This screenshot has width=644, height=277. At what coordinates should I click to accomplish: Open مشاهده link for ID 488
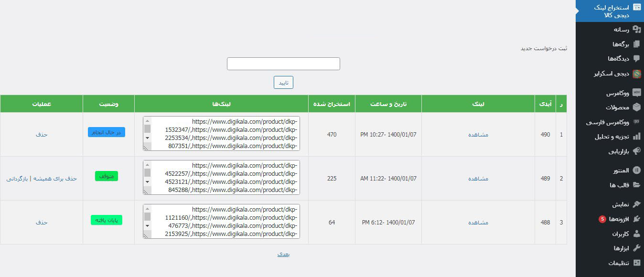click(x=478, y=223)
